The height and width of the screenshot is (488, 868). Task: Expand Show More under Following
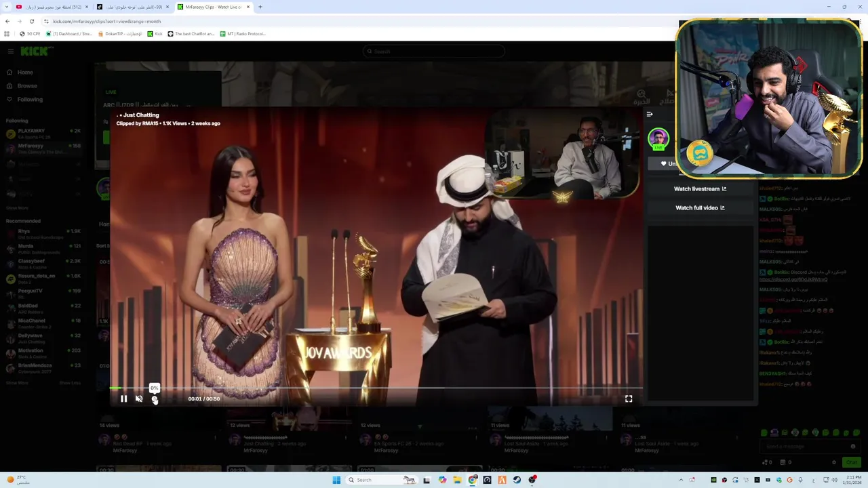[x=17, y=208]
